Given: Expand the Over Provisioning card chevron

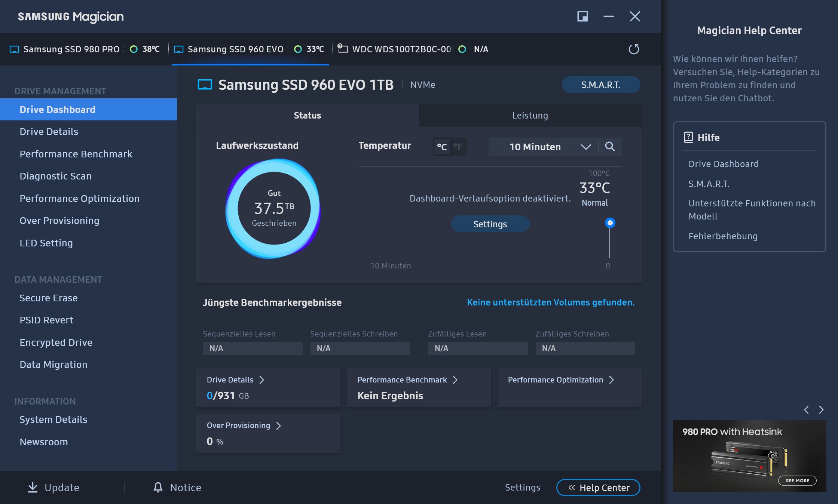Looking at the screenshot, I should (278, 425).
